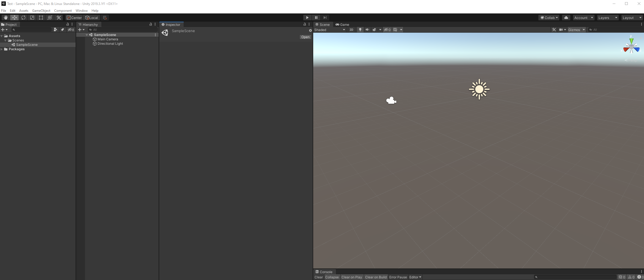Select the Transform tool

coord(50,18)
